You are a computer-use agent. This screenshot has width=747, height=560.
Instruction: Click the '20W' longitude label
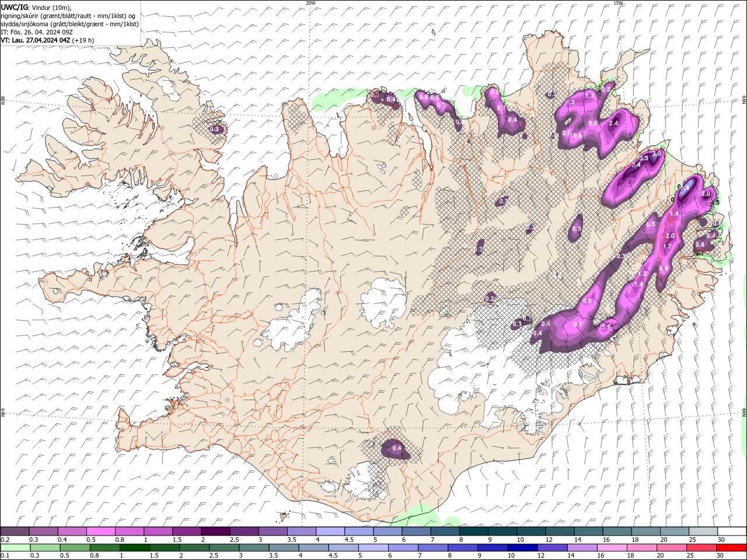[x=310, y=3]
